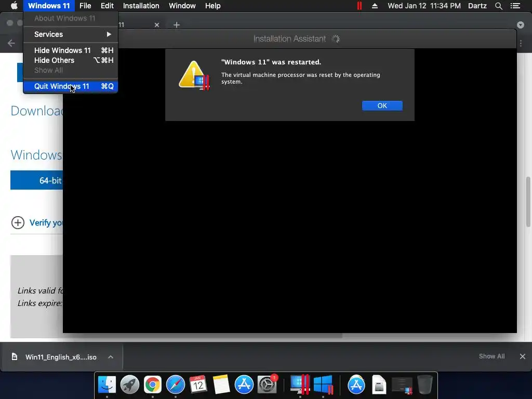
Task: Expand the Win11 iso download options chevron
Action: [x=111, y=357]
